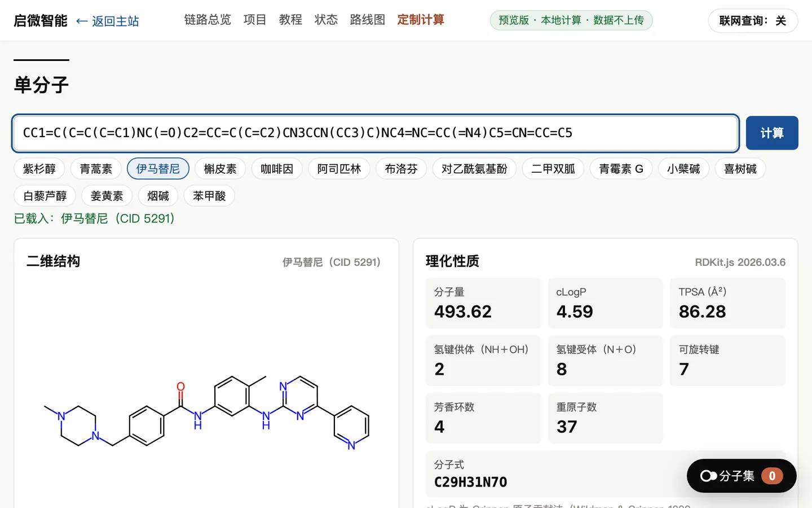812x508 pixels.
Task: Click the 预览版 本地计算 badge
Action: click(x=571, y=20)
